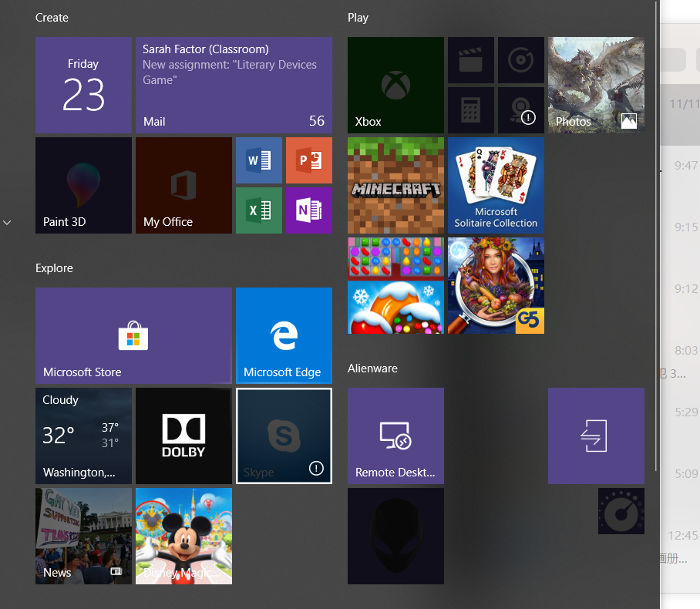700x609 pixels.
Task: Open the Microsoft Store tile
Action: (133, 336)
